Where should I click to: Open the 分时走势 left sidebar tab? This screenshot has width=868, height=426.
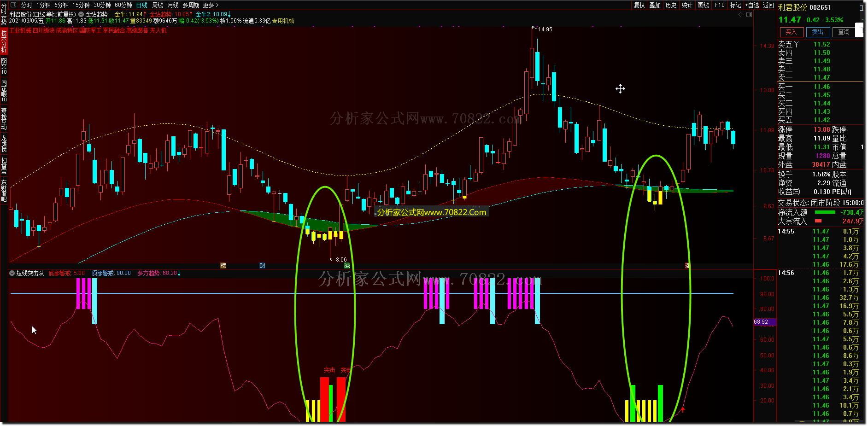[x=4, y=13]
